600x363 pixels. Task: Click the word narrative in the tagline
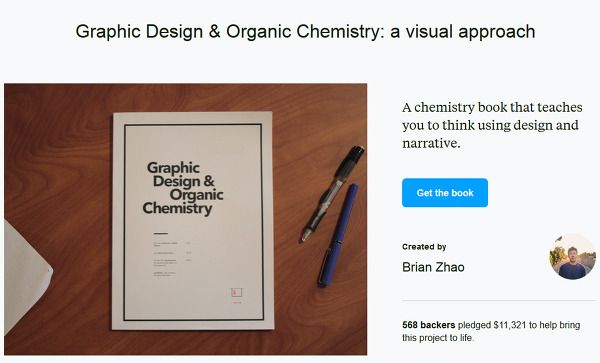pyautogui.click(x=430, y=143)
